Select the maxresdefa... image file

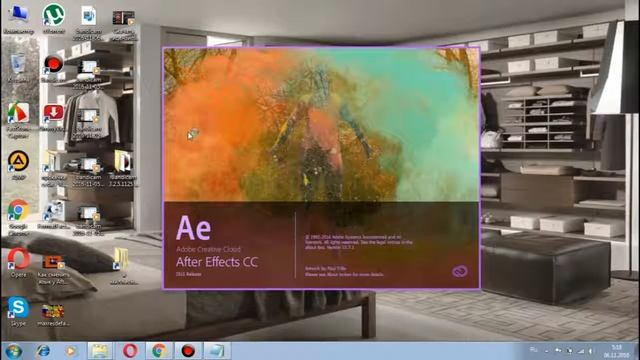click(x=53, y=315)
